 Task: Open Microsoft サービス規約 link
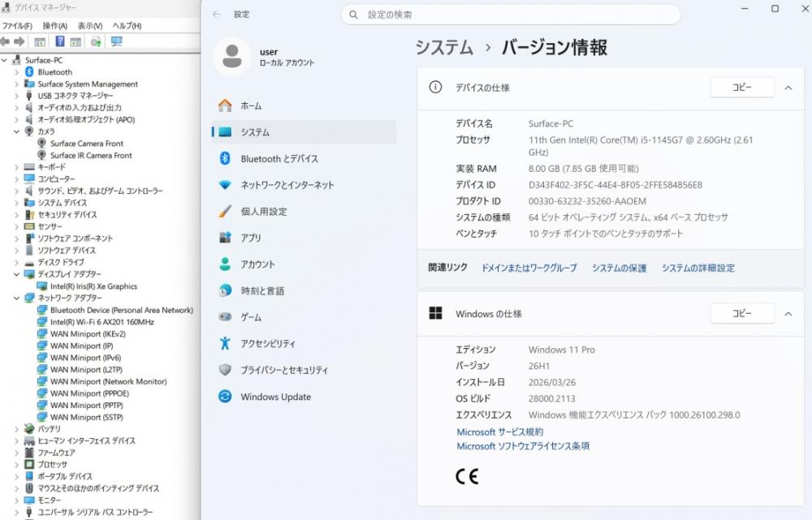[499, 432]
